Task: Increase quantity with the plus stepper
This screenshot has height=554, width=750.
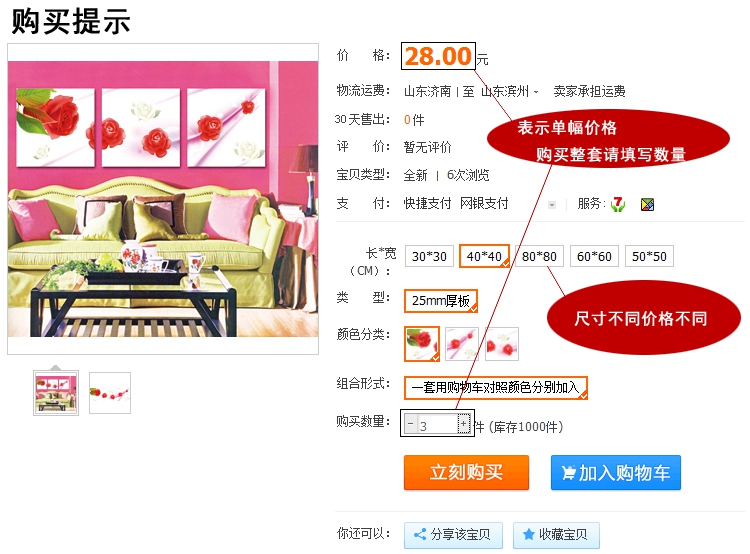Action: pos(463,424)
